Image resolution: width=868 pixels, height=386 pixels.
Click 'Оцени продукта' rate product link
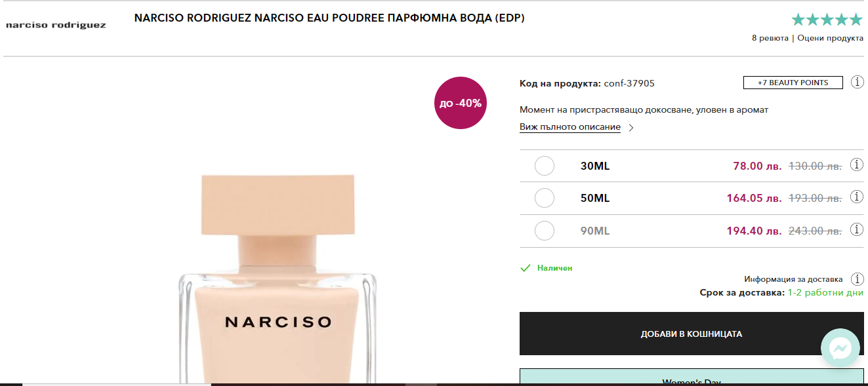coord(830,38)
